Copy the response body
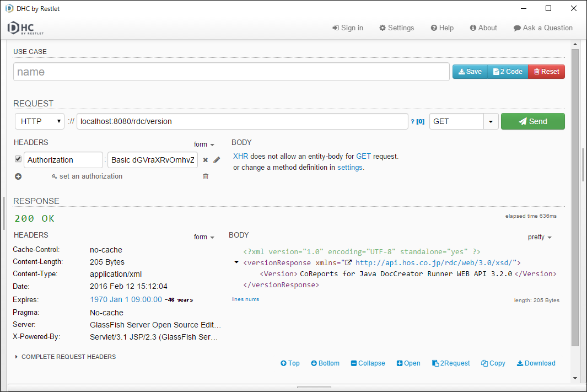Viewport: 587px width, 392px height. tap(493, 363)
